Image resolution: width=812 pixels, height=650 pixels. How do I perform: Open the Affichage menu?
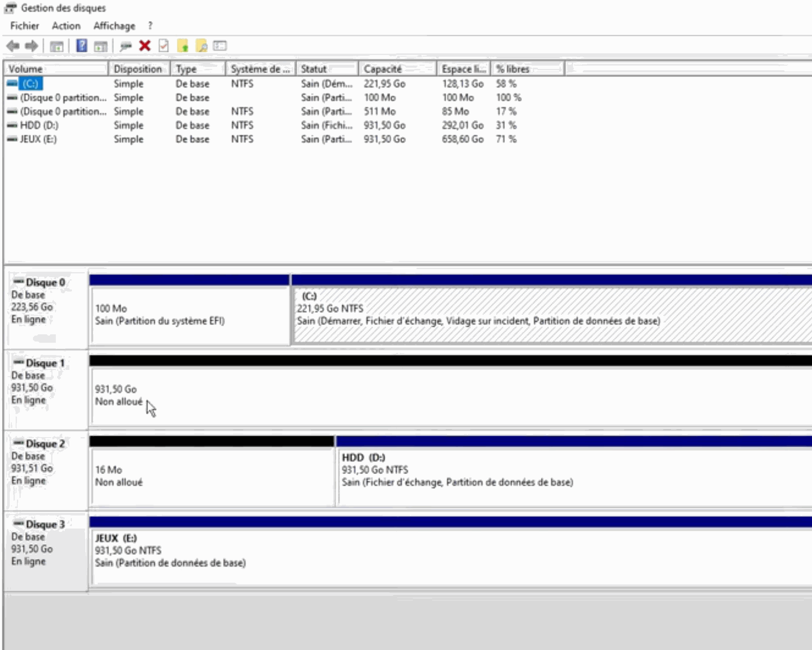click(113, 26)
